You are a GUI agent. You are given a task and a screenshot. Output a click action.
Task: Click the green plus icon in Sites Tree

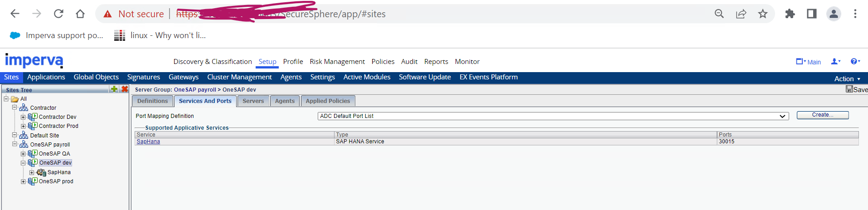pyautogui.click(x=114, y=89)
